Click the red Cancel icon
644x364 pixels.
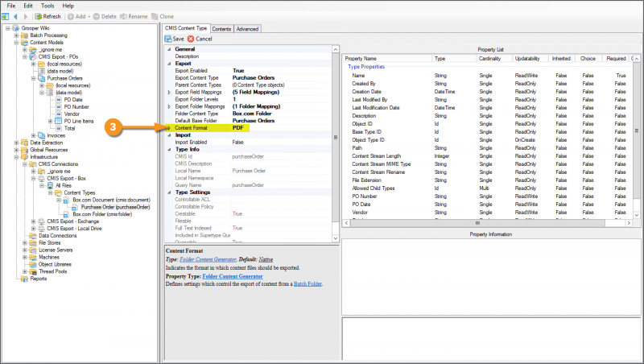coord(191,39)
